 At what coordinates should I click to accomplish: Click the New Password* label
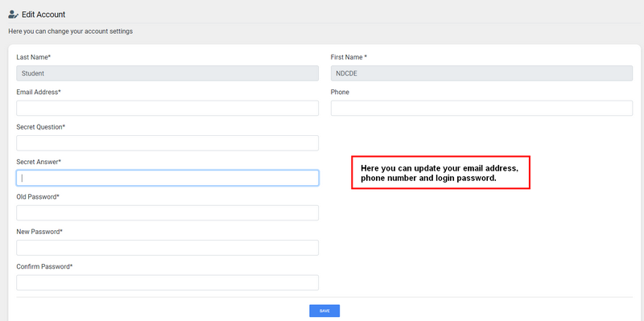pyautogui.click(x=39, y=232)
